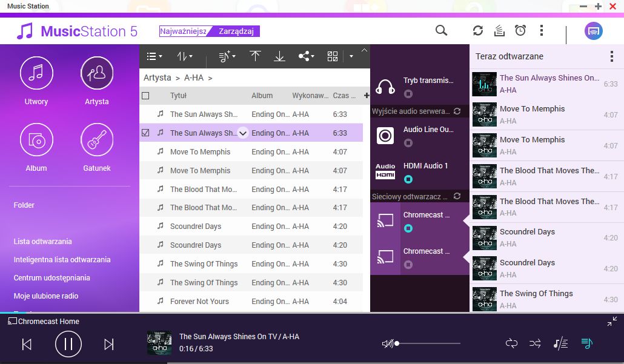Mute the volume speaker icon
The width and height of the screenshot is (624, 364).
tap(387, 343)
